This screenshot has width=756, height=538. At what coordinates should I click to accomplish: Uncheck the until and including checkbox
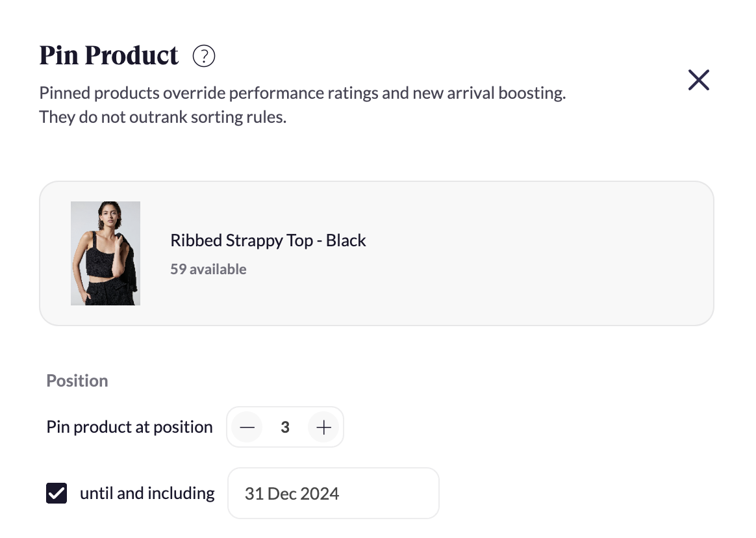point(57,493)
